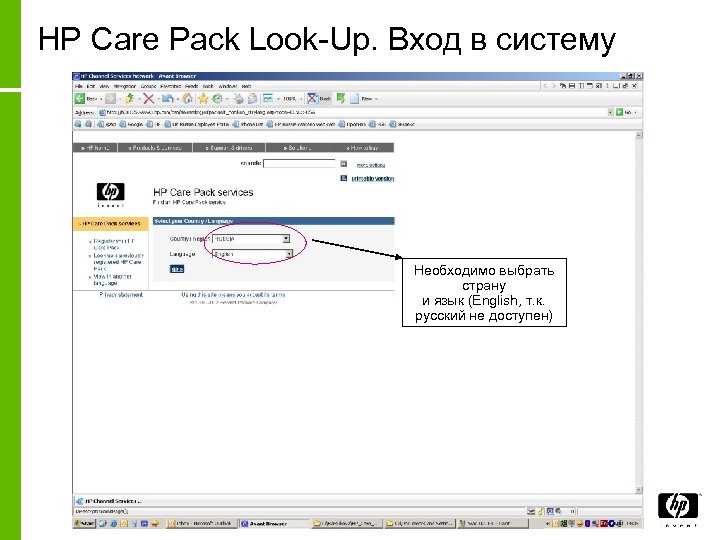Click the History clock icon

(217, 99)
